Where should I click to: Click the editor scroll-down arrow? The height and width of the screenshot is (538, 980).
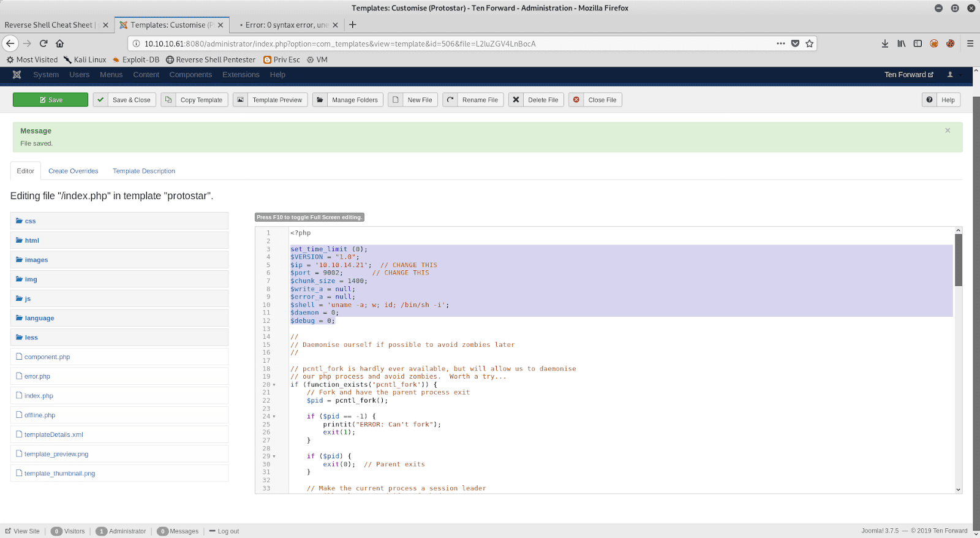point(959,490)
